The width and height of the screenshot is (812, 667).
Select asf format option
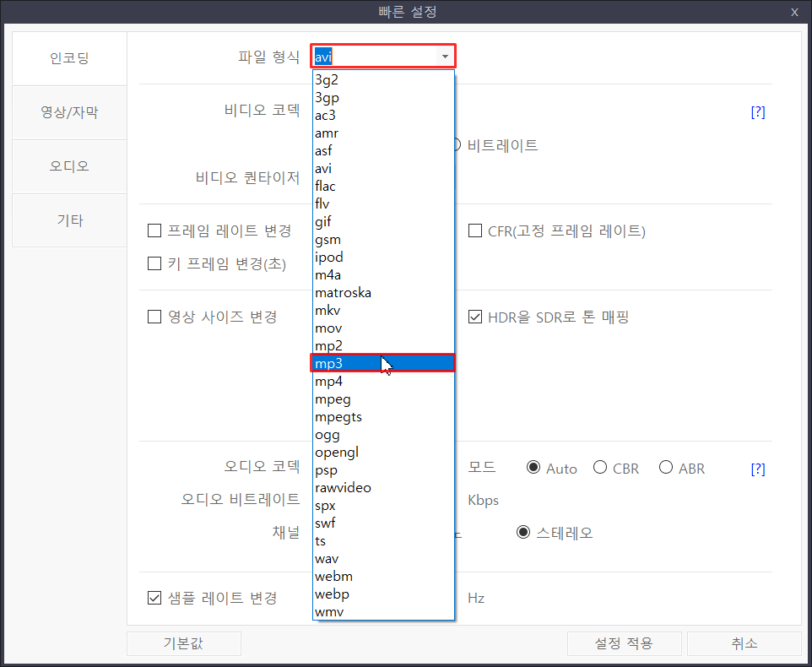click(x=383, y=150)
